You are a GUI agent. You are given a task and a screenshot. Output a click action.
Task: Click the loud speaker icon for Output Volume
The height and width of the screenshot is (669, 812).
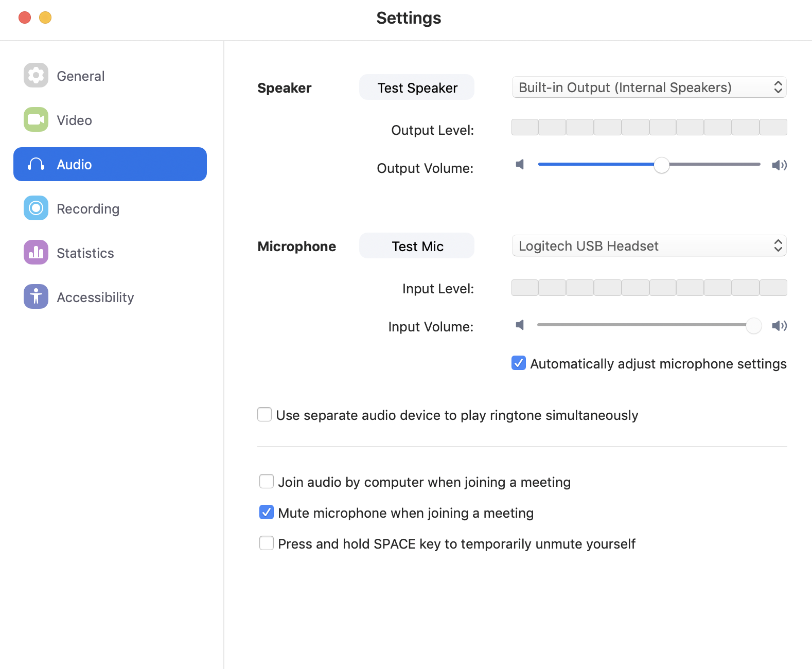coord(779,165)
